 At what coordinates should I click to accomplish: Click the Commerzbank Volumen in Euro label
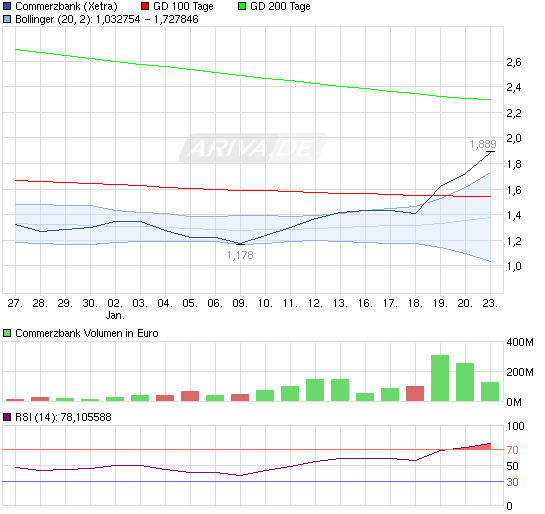87,333
